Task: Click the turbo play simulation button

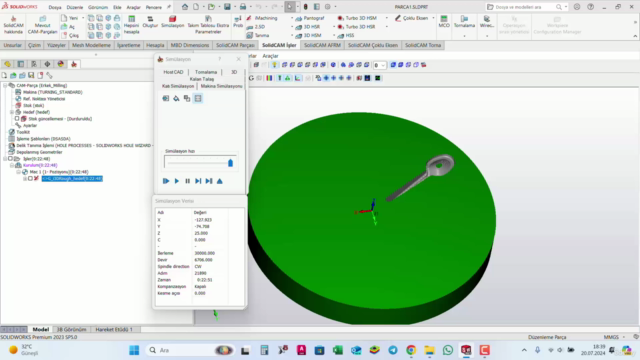Action: [166, 181]
